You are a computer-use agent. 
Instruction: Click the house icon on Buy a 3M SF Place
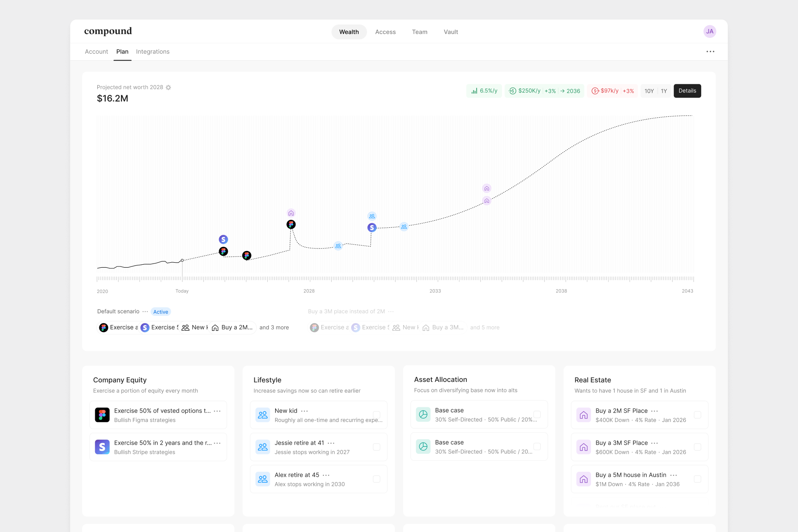584,447
